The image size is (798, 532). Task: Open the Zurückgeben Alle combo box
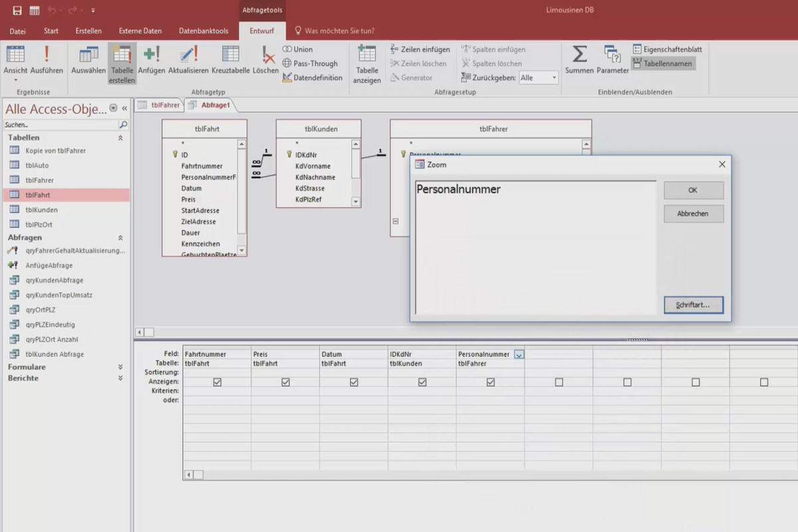tap(539, 78)
